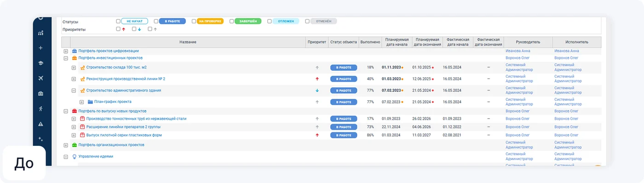
Task: Check the В РАБОТЕ status filter checkbox
Action: pyautogui.click(x=156, y=21)
